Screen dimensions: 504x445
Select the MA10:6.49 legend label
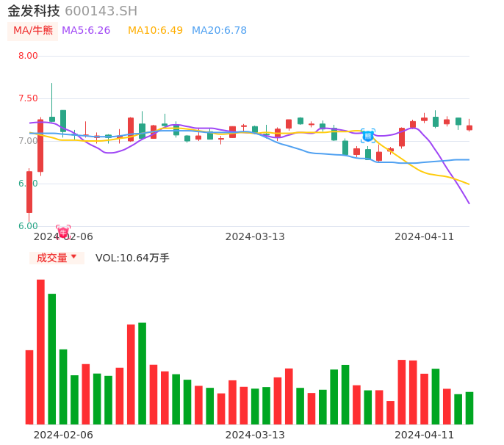click(155, 31)
